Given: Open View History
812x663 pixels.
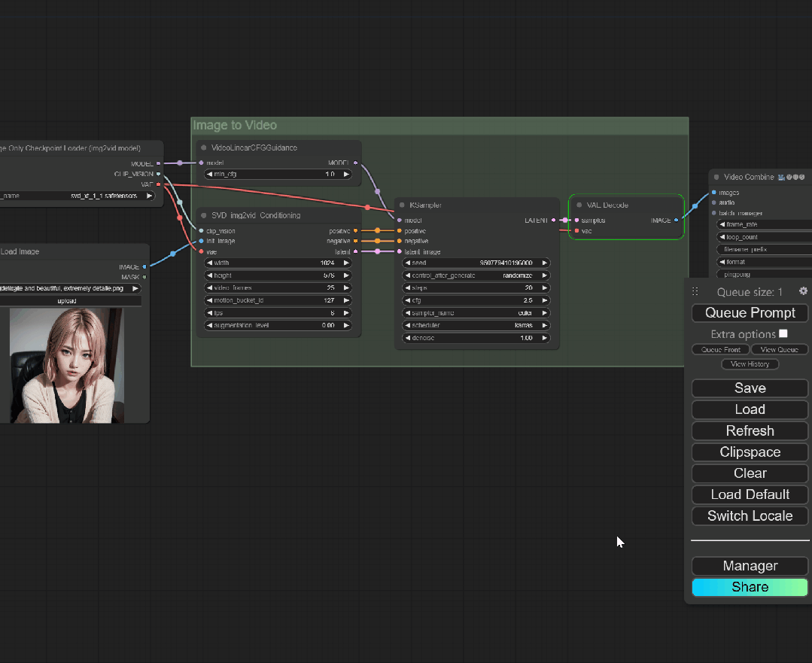Looking at the screenshot, I should click(750, 364).
